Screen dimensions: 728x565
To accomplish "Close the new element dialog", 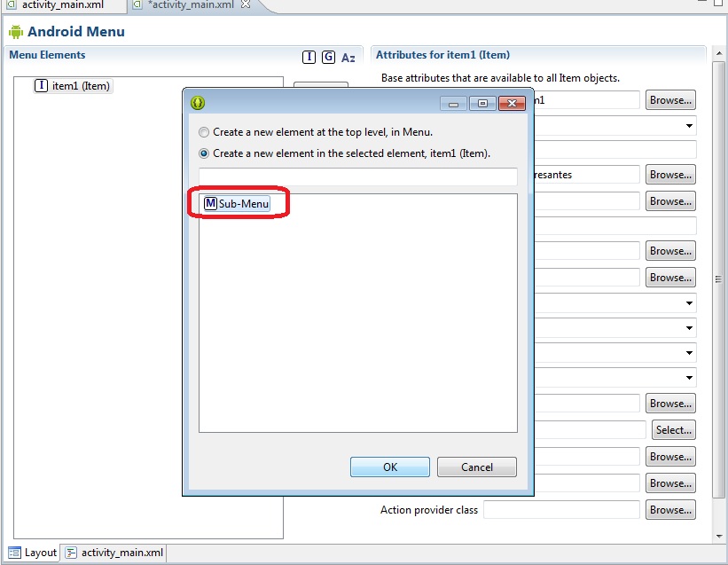I will pyautogui.click(x=512, y=103).
